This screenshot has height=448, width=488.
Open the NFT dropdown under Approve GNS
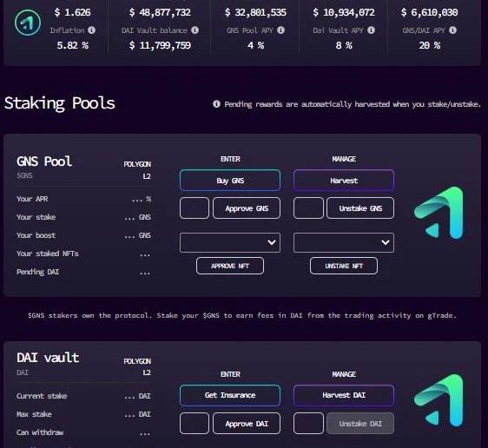coord(230,242)
